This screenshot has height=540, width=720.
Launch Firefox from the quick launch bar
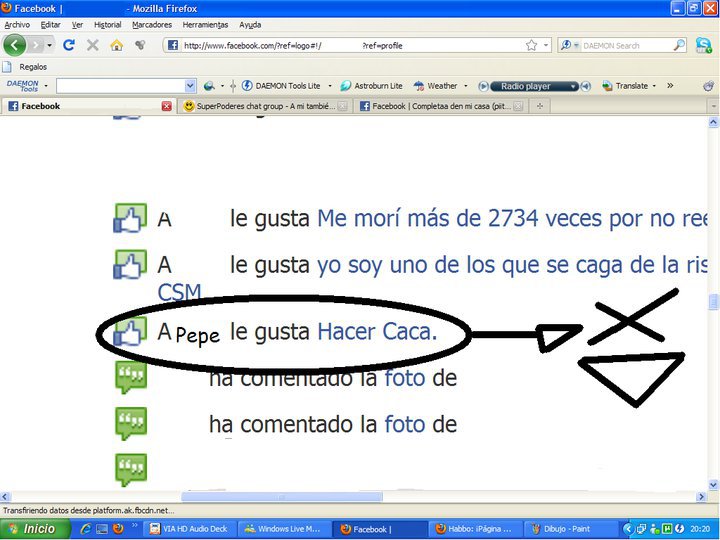click(x=118, y=529)
